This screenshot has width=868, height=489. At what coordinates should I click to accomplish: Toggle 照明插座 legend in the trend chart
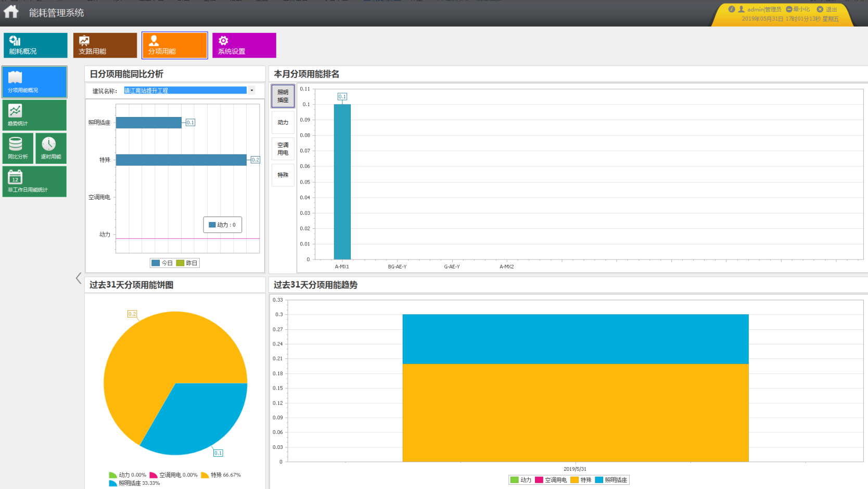[x=611, y=480]
